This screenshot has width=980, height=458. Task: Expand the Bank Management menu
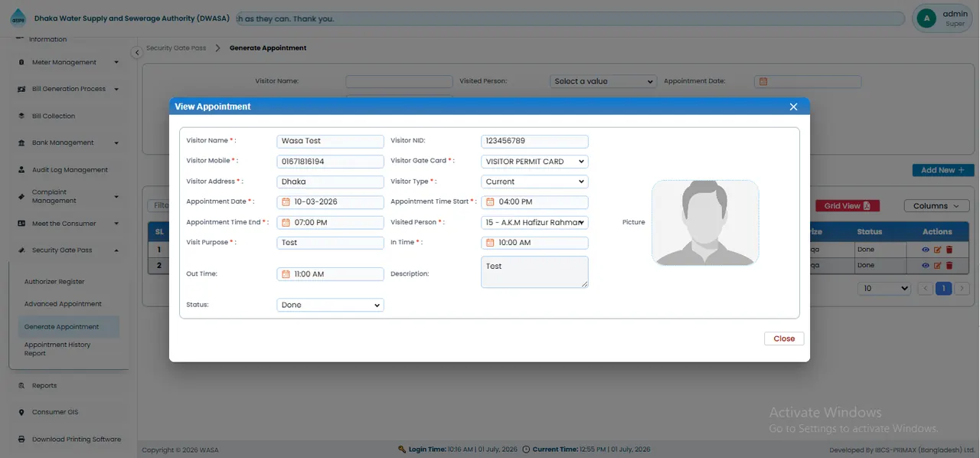coord(116,143)
